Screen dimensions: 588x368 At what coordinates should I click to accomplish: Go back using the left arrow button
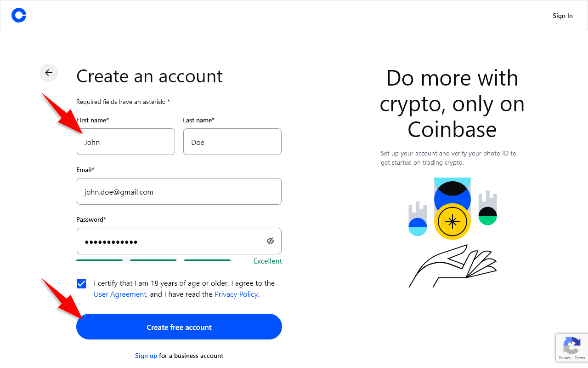click(49, 73)
